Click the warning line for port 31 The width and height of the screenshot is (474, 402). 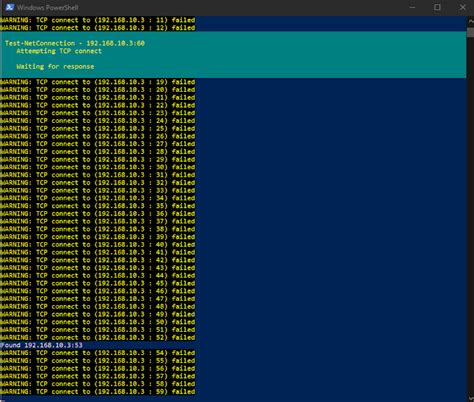point(98,175)
